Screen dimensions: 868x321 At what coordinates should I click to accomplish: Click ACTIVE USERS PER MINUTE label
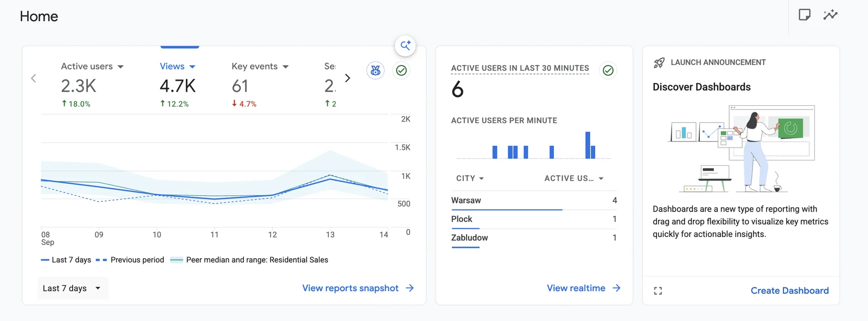[x=504, y=120]
